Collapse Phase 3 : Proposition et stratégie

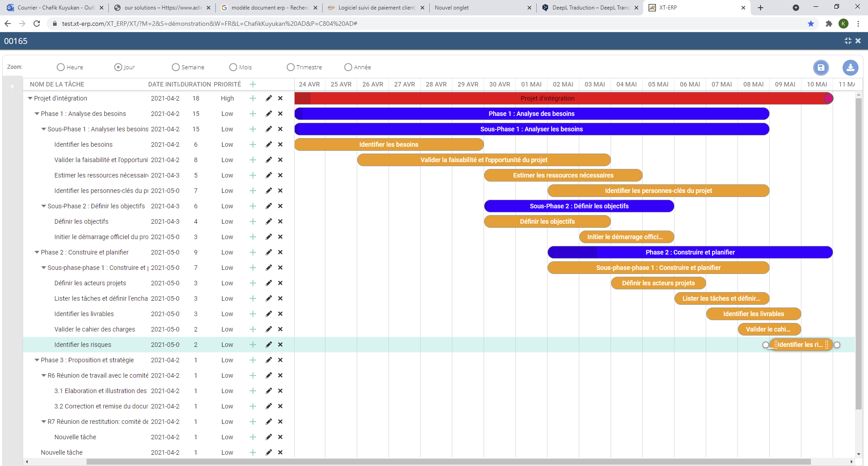[37, 360]
